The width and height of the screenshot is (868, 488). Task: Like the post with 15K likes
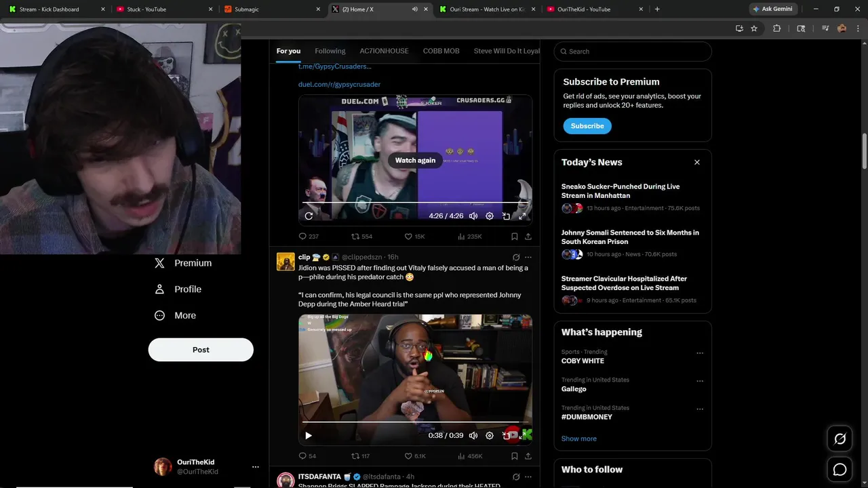pos(414,237)
